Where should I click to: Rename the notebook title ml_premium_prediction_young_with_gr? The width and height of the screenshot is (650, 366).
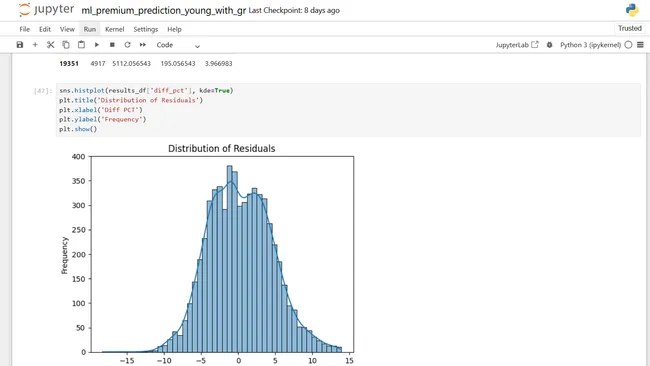[x=163, y=10]
